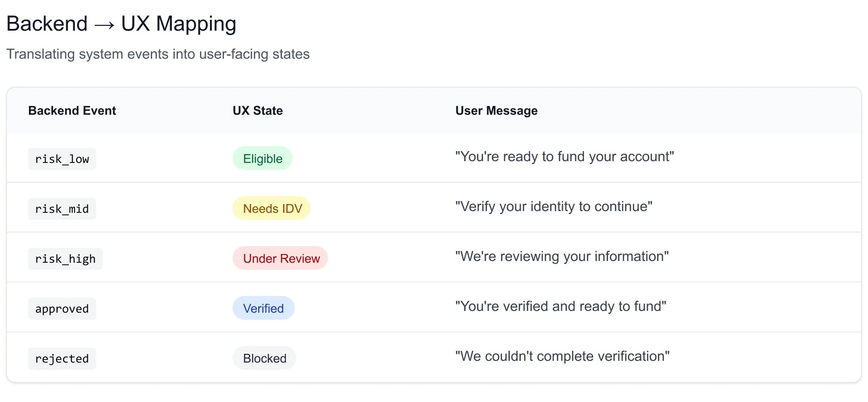Viewport: 868px width, 402px height.
Task: Click the Backend → UX Mapping heading
Action: pos(121,24)
